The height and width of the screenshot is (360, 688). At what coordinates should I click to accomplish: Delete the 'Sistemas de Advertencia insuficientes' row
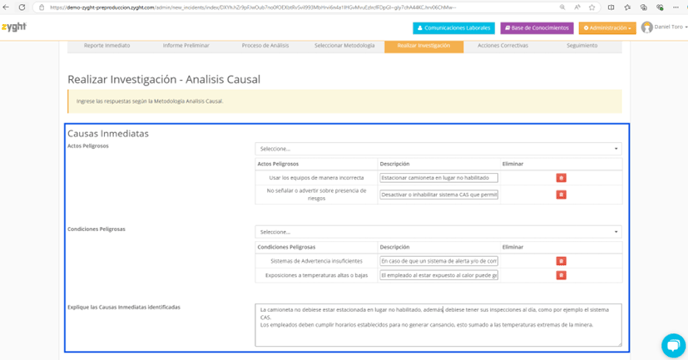pos(561,261)
